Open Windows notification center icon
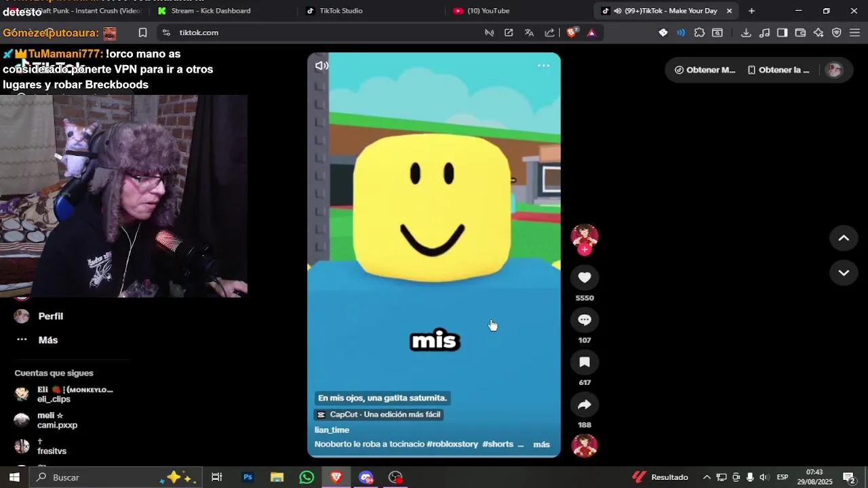868x488 pixels. coord(848,477)
